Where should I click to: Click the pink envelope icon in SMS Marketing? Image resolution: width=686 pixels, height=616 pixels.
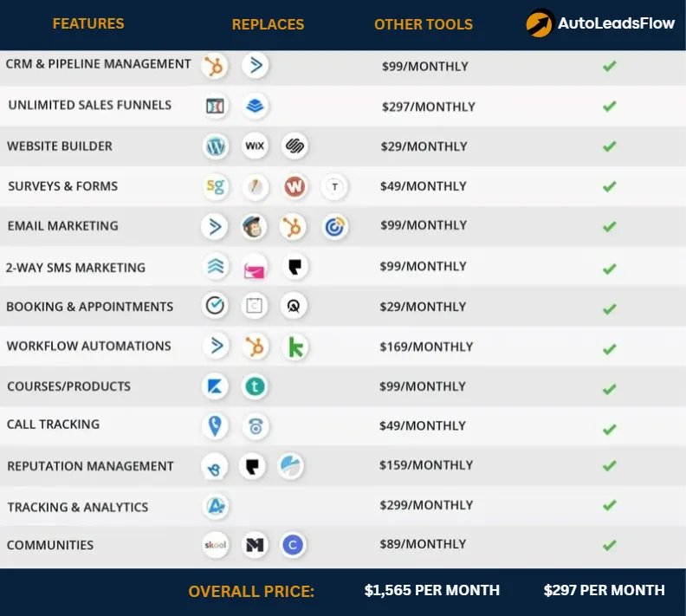tap(254, 268)
